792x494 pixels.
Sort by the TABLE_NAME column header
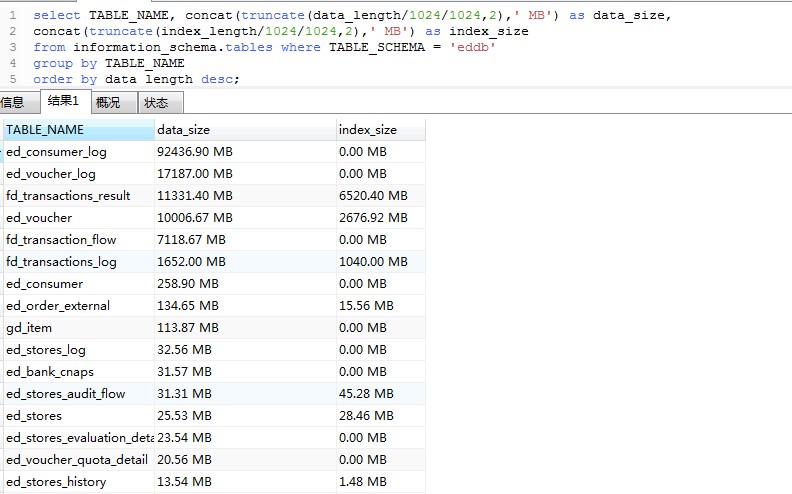pos(46,130)
